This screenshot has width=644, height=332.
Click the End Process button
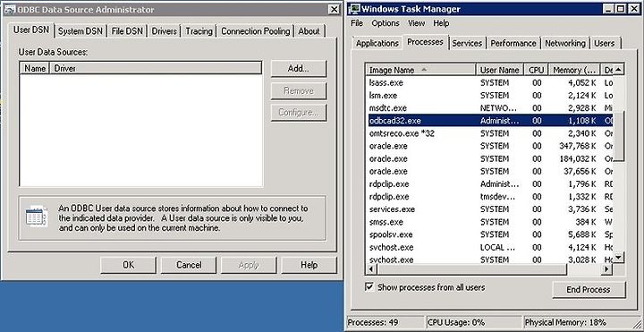(x=589, y=290)
